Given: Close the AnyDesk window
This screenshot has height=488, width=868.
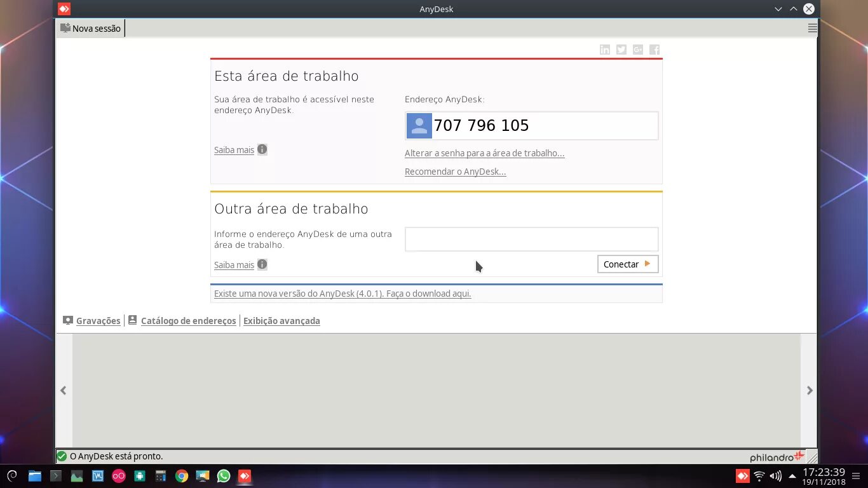Looking at the screenshot, I should point(809,9).
